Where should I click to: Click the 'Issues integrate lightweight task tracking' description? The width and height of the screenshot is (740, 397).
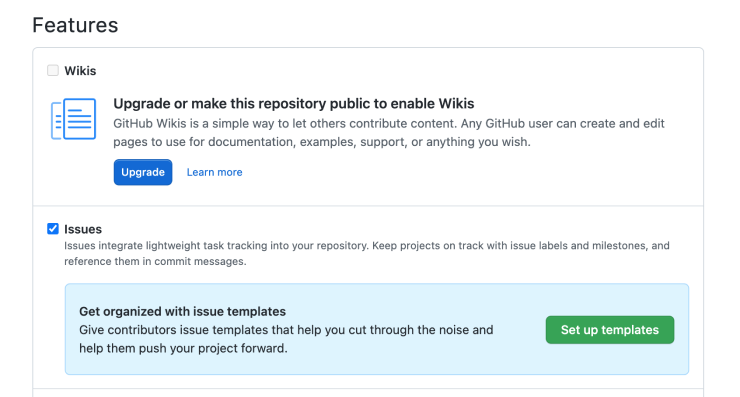367,253
